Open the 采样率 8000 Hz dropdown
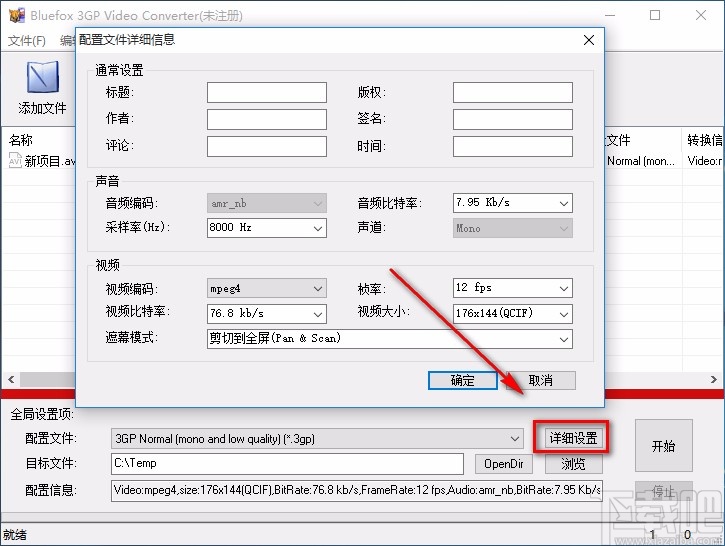The image size is (725, 546). coord(267,228)
